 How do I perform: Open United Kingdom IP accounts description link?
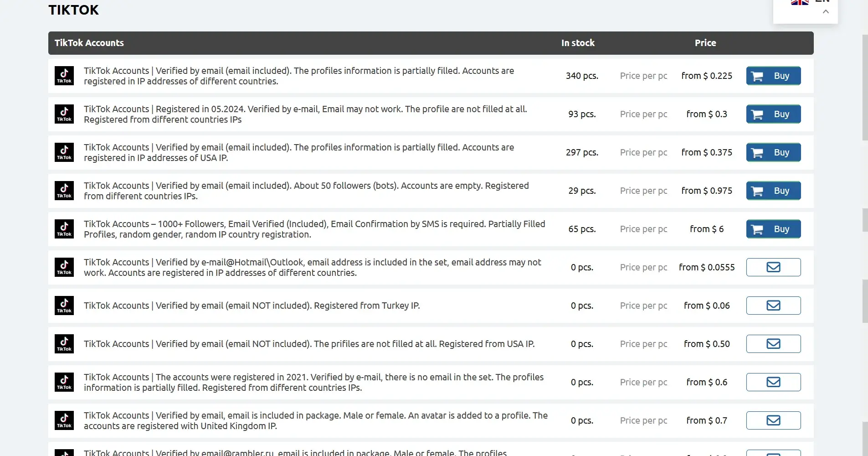(x=315, y=420)
